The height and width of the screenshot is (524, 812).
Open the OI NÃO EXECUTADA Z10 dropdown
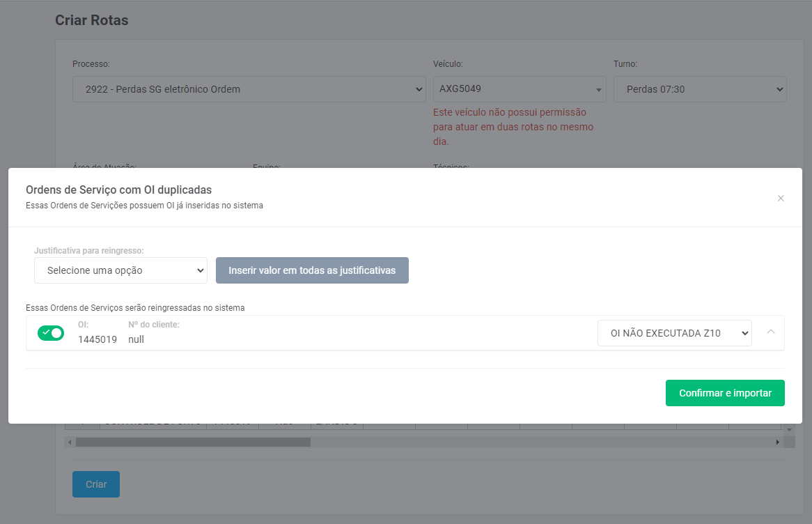click(x=674, y=333)
